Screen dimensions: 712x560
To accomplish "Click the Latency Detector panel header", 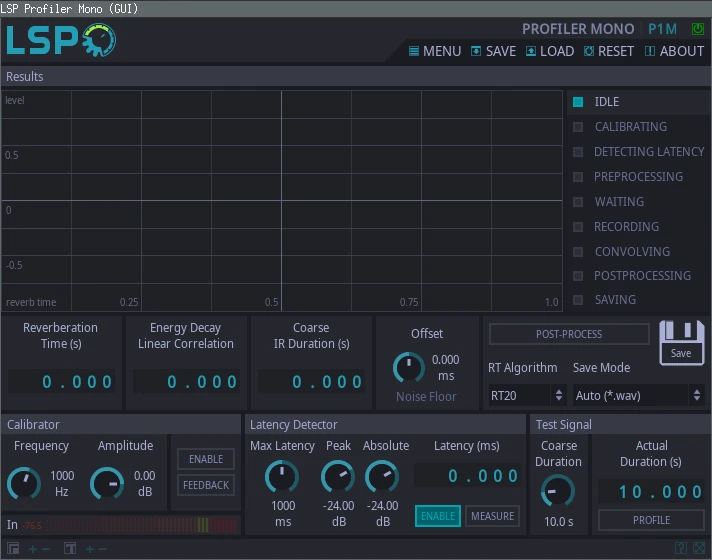I will [x=385, y=425].
